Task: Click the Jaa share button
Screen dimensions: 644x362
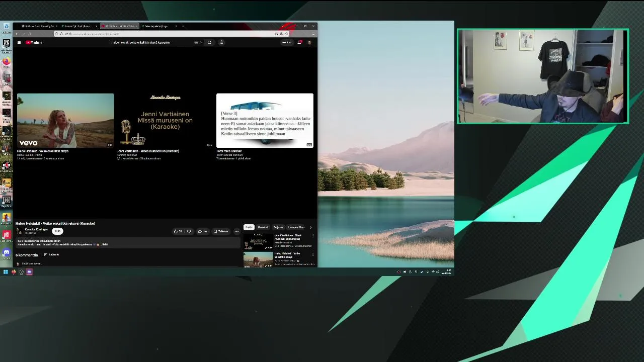Action: [202, 231]
